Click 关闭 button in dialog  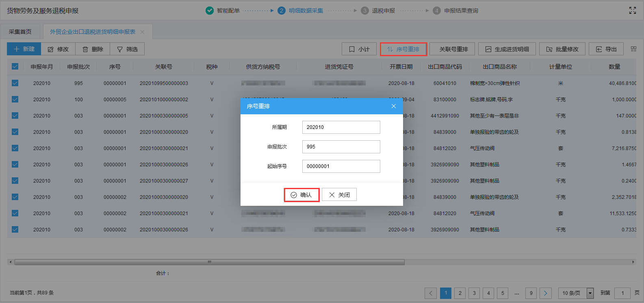click(x=339, y=195)
